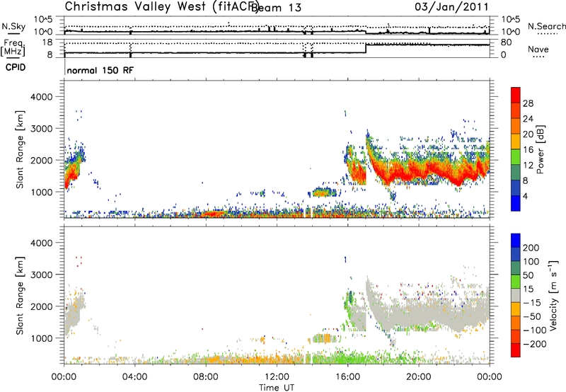The image size is (566, 392).
Task: Click the 'N.Search' legend label
Action: pos(547,26)
